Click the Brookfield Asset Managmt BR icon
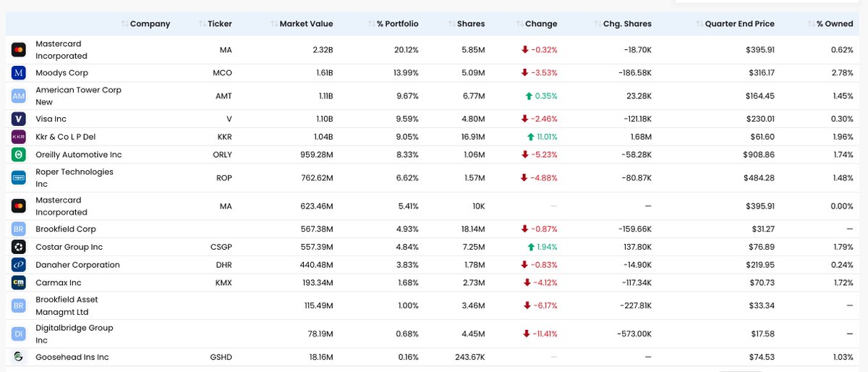 (19, 305)
